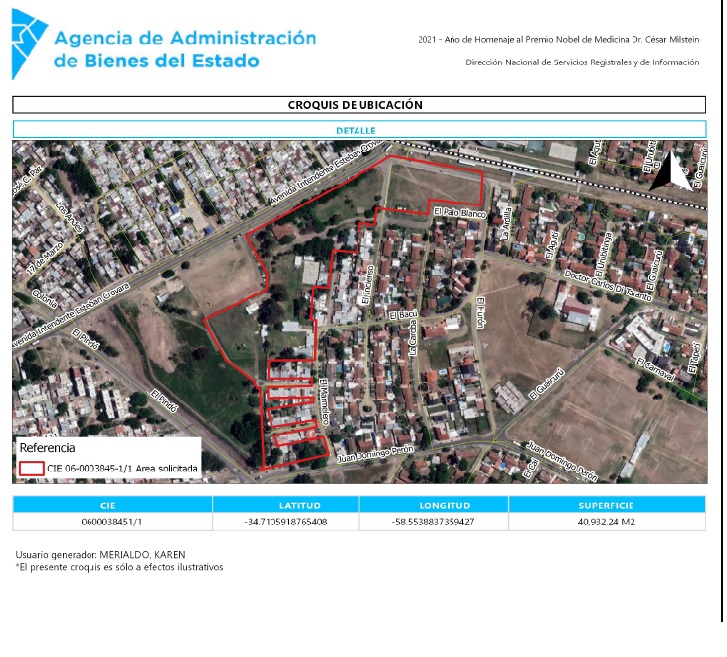Click the Referencia legend title
Viewport: 727px width, 657px height.
coord(47,448)
